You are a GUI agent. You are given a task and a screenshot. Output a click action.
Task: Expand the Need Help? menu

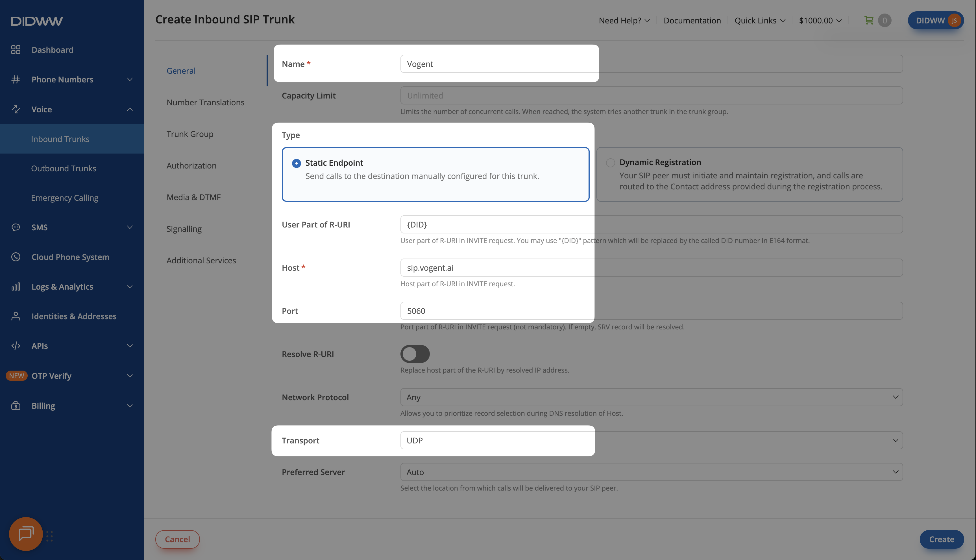point(624,20)
